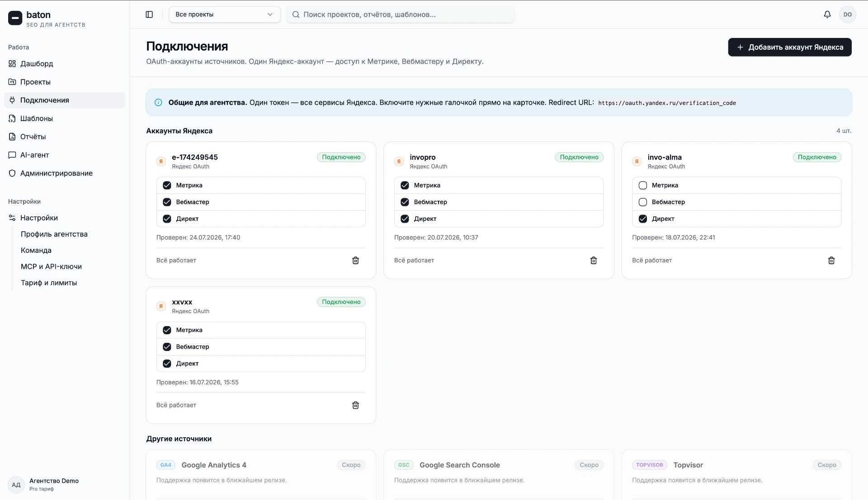This screenshot has height=500, width=868.
Task: Click the Yandex logo on invopro card
Action: (399, 161)
